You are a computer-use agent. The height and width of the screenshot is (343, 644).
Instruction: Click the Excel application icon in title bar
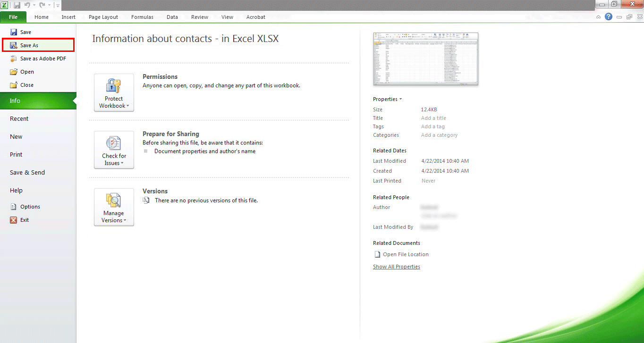coord(4,5)
